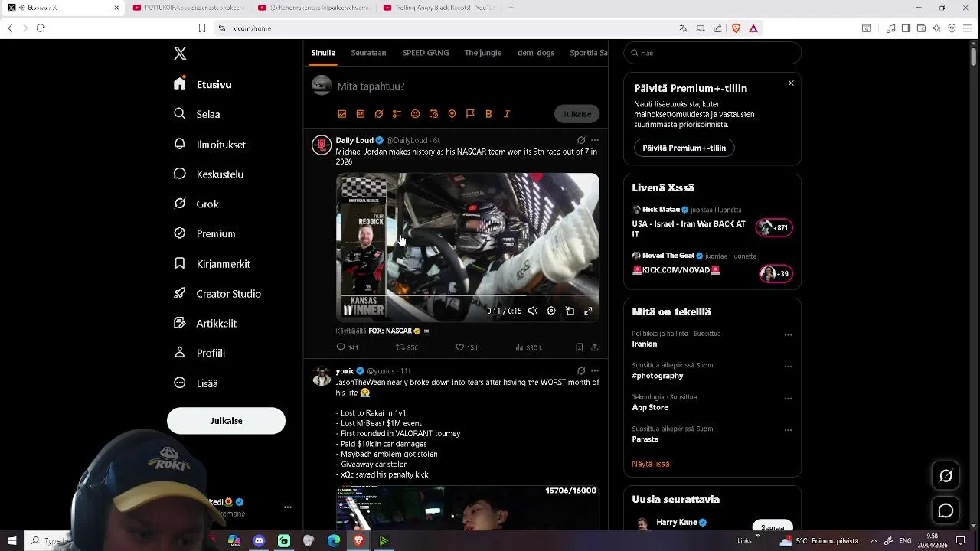
Task: Bookmark the Daily Loud post
Action: [x=580, y=347]
